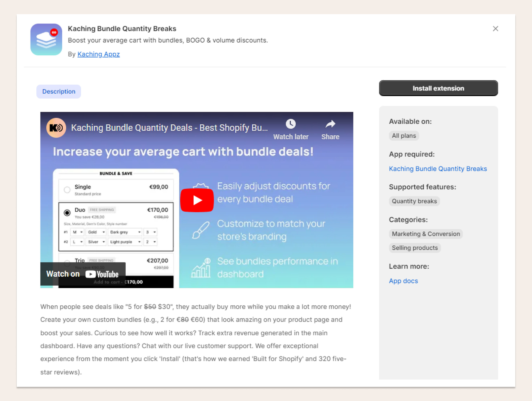The height and width of the screenshot is (401, 532).
Task: Click the Install extension button
Action: point(438,88)
